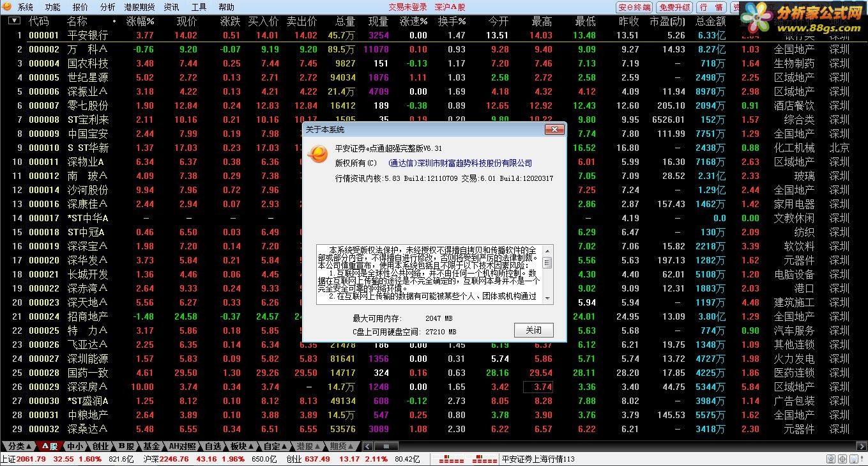Open the 帮助 menu
868x466 pixels.
tap(226, 7)
